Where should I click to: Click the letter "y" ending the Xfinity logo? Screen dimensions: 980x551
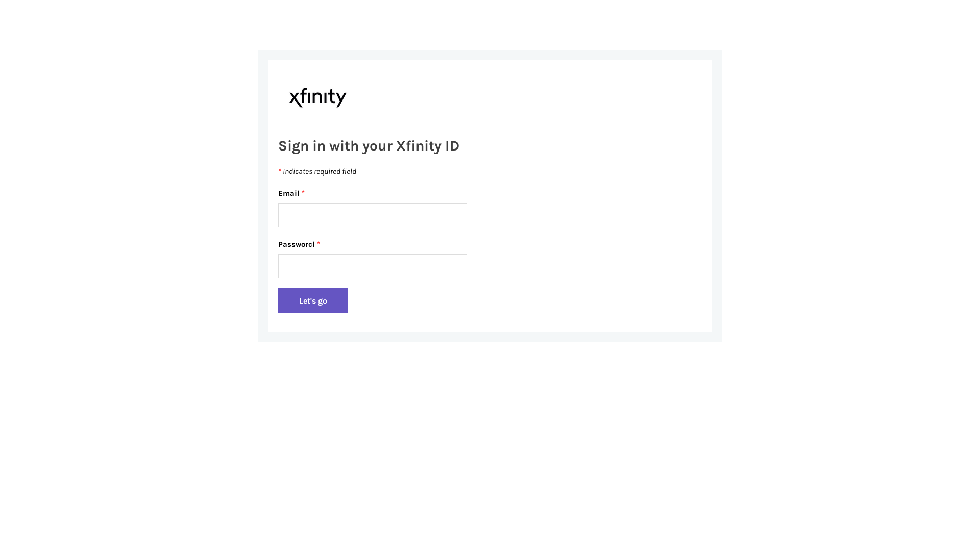pos(340,99)
